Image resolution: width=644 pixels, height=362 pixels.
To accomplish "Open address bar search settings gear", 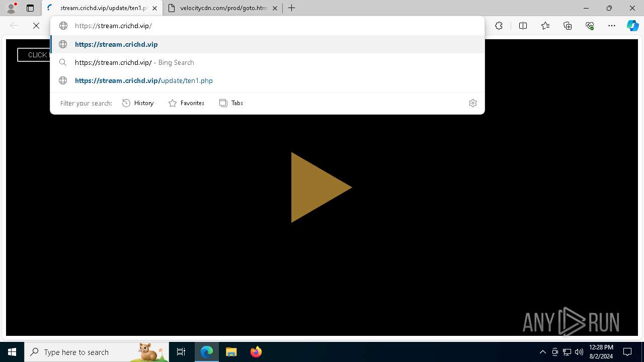I will [473, 103].
